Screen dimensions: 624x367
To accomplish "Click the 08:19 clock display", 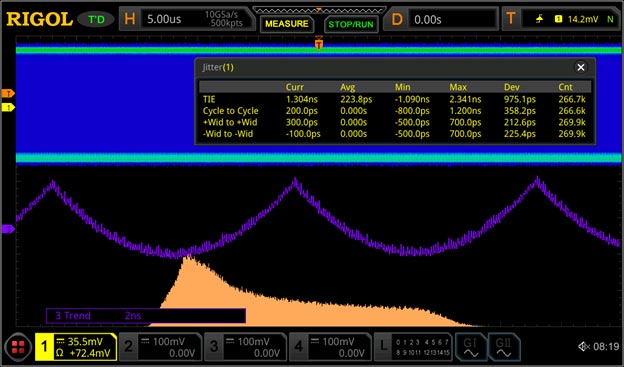I will (x=606, y=347).
